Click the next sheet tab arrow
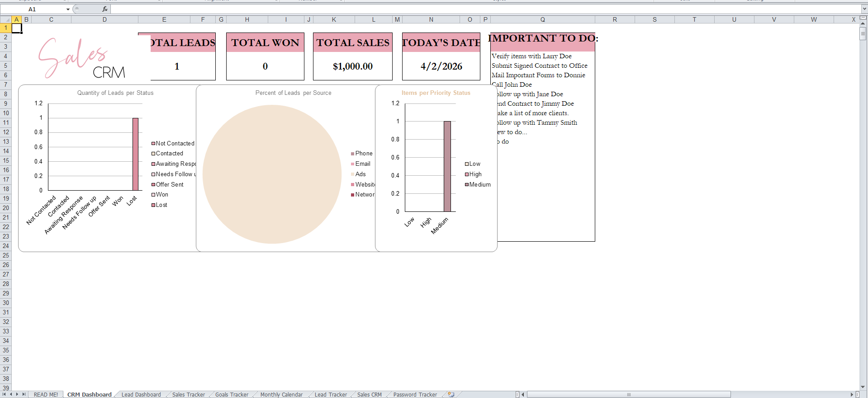This screenshot has width=868, height=398. 17,394
